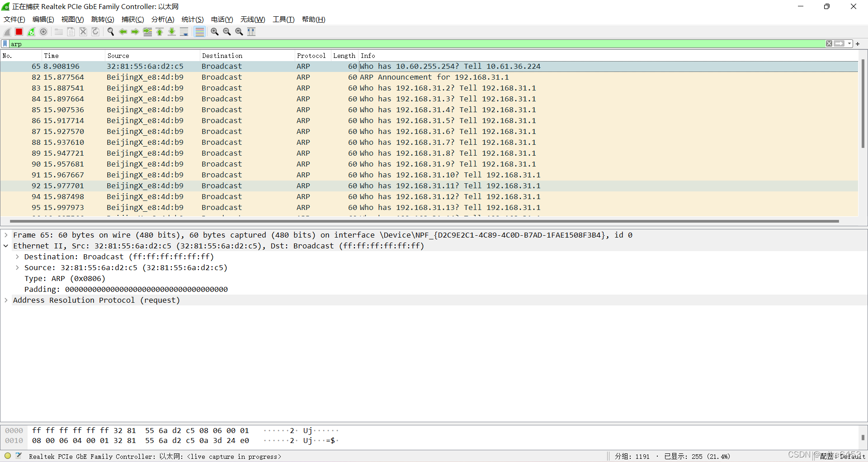Select packet 82 ARP Announcement row
This screenshot has width=868, height=462.
point(429,77)
